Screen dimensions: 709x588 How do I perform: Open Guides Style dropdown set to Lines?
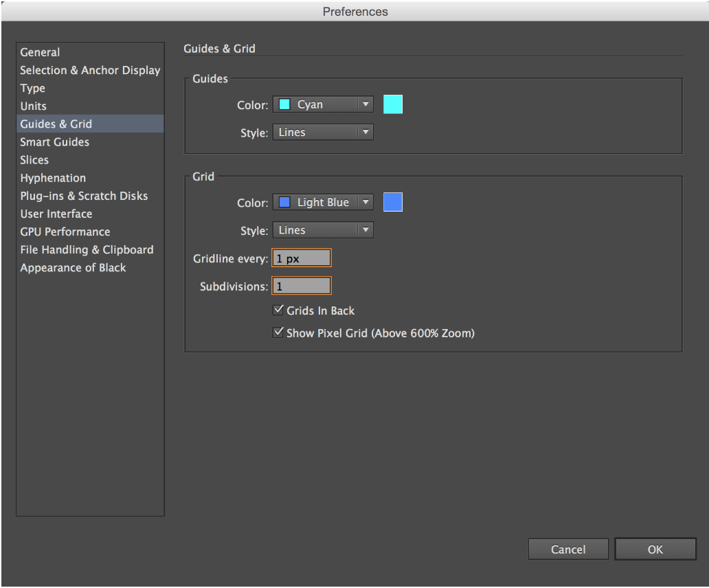tap(323, 133)
